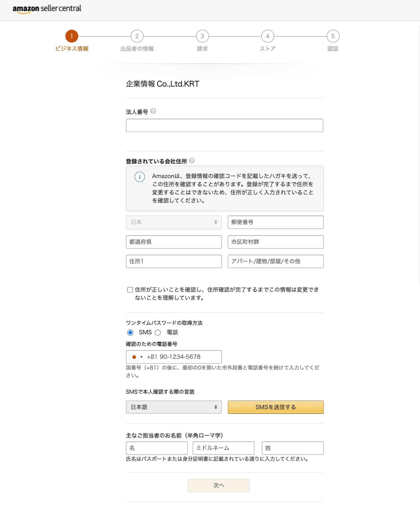420x512 pixels.
Task: Click the step 1 ビジネス情報 circle
Action: [72, 36]
